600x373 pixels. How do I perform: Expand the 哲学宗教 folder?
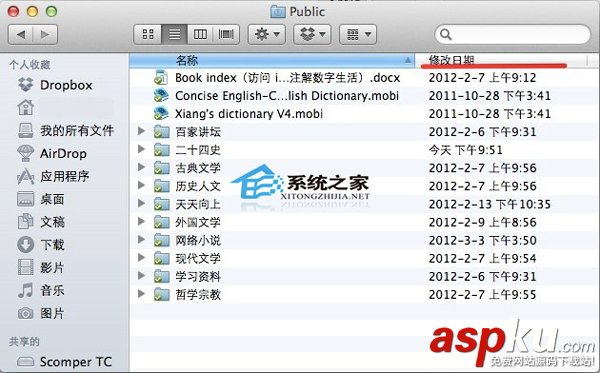141,293
